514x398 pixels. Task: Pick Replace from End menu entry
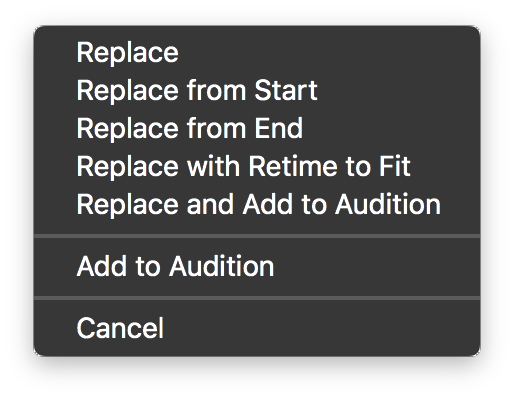[257, 128]
